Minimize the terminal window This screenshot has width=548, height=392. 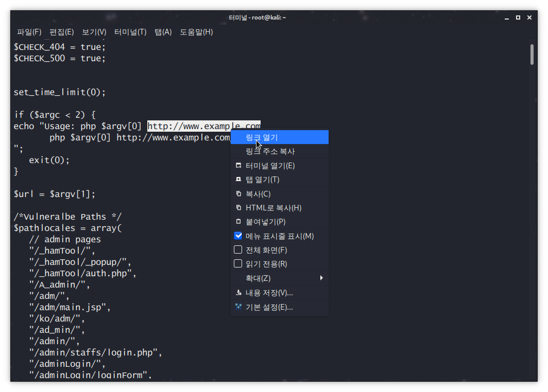[x=507, y=18]
